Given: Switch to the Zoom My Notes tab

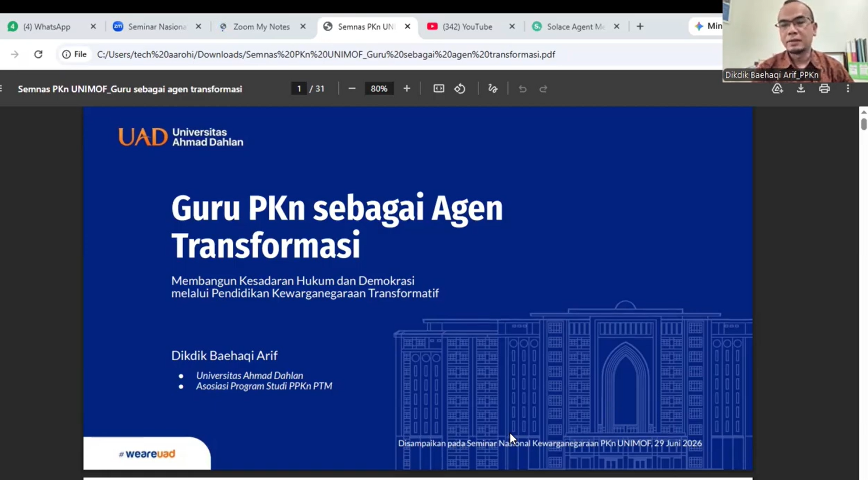Looking at the screenshot, I should pos(261,26).
